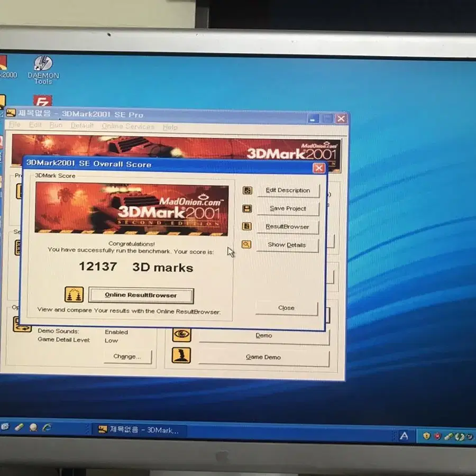476x476 pixels.
Task: Launch the Game Demo button
Action: pyautogui.click(x=263, y=358)
